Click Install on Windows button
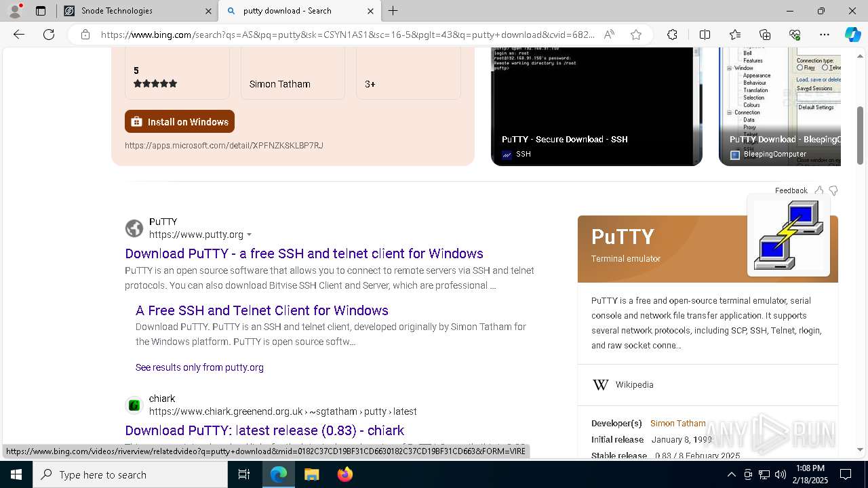The image size is (868, 488). click(180, 121)
